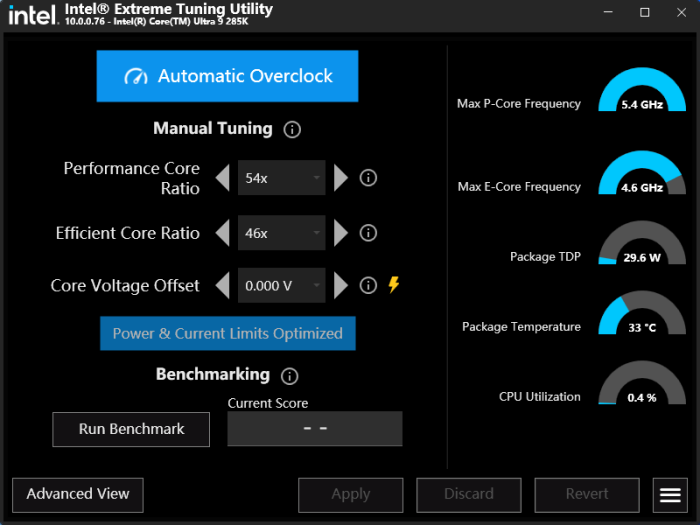700x525 pixels.
Task: Toggle Power & Current Limits Optimized
Action: [227, 333]
